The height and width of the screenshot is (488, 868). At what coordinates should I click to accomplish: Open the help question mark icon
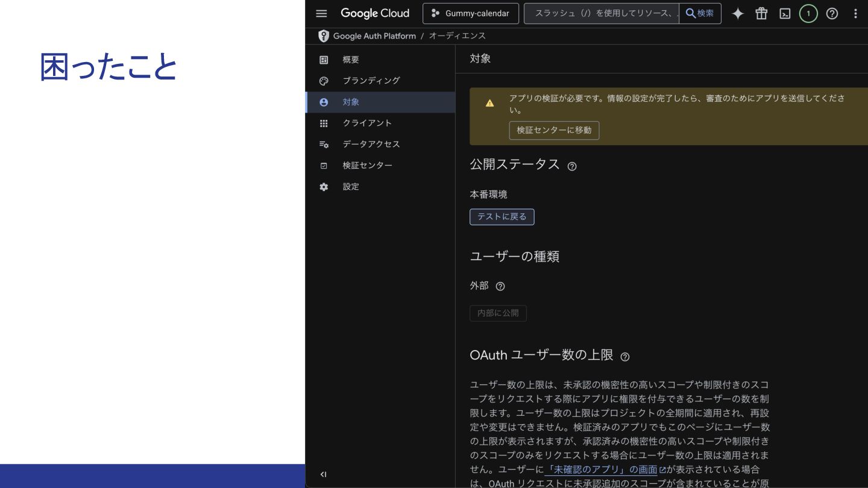point(832,13)
